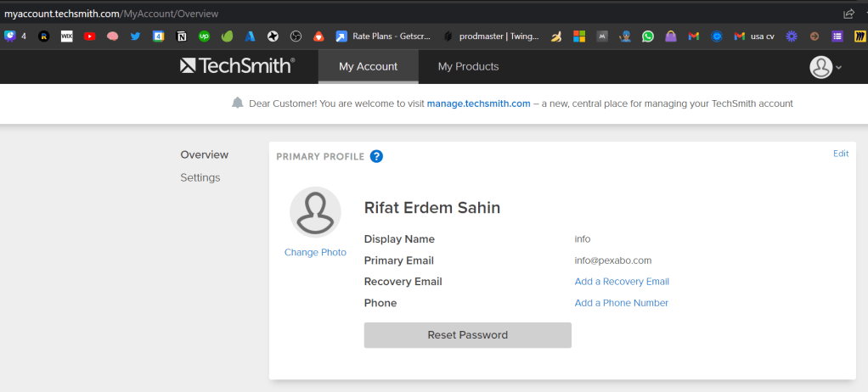
Task: Open the green Envato leaf bookmark
Action: tap(227, 36)
